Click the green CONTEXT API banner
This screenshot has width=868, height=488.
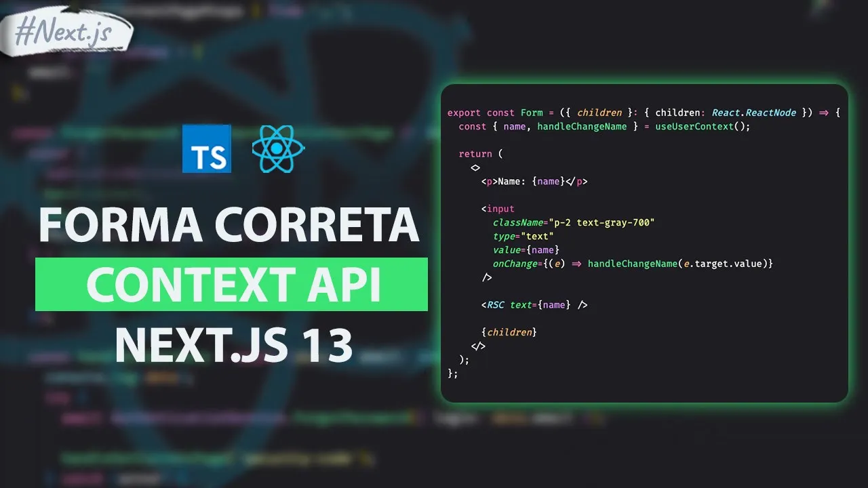[x=231, y=284]
